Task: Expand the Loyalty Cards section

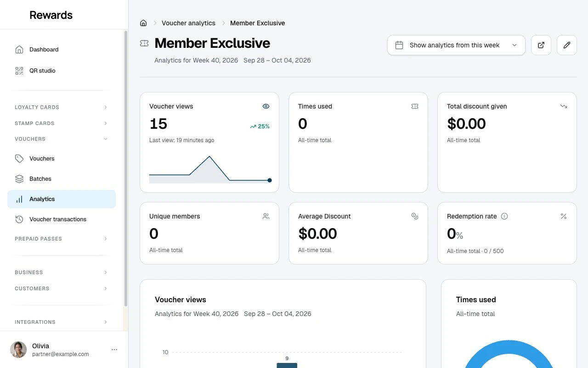Action: [x=62, y=107]
